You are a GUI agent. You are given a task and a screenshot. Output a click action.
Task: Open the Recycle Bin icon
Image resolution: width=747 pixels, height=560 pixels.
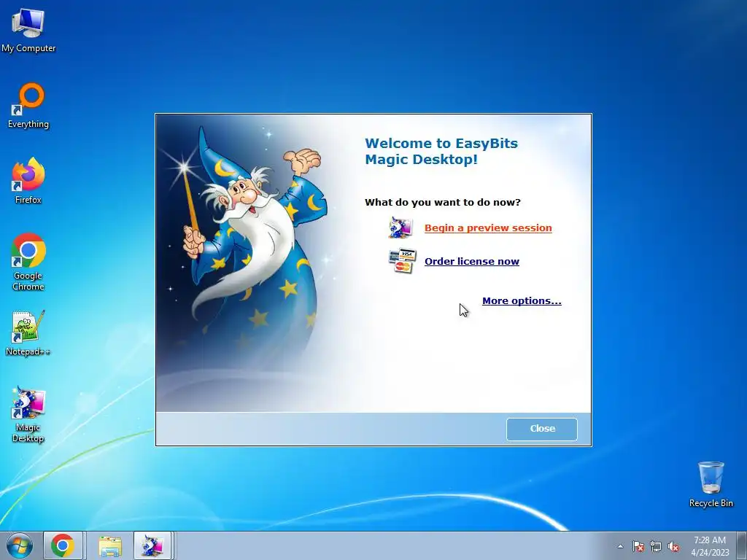point(711,484)
